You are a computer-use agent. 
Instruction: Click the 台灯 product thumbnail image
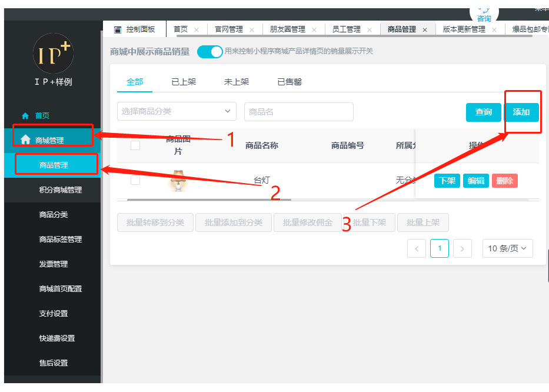click(x=177, y=180)
